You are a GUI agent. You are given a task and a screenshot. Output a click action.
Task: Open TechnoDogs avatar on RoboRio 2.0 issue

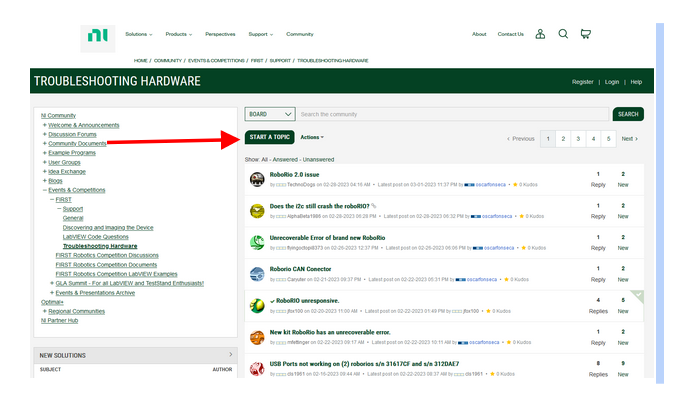point(257,179)
